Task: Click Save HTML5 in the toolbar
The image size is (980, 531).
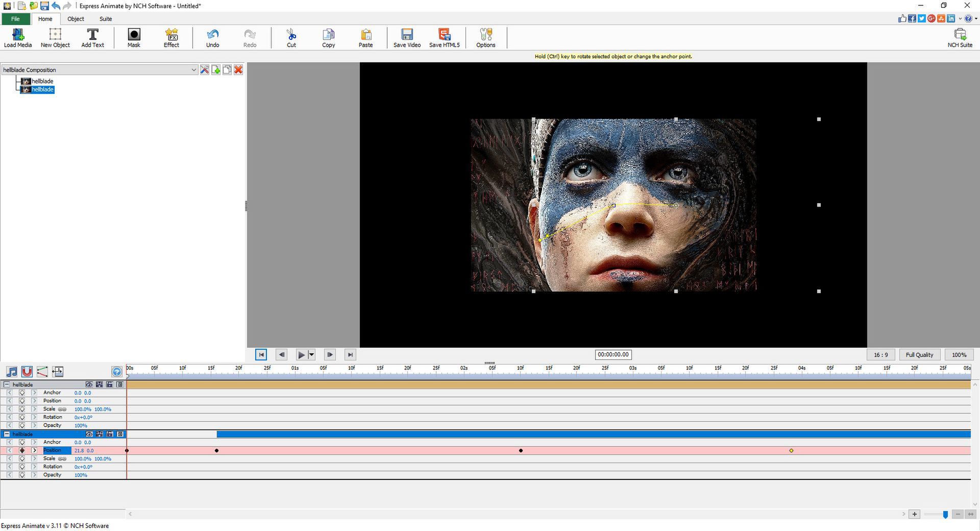Action: tap(445, 38)
